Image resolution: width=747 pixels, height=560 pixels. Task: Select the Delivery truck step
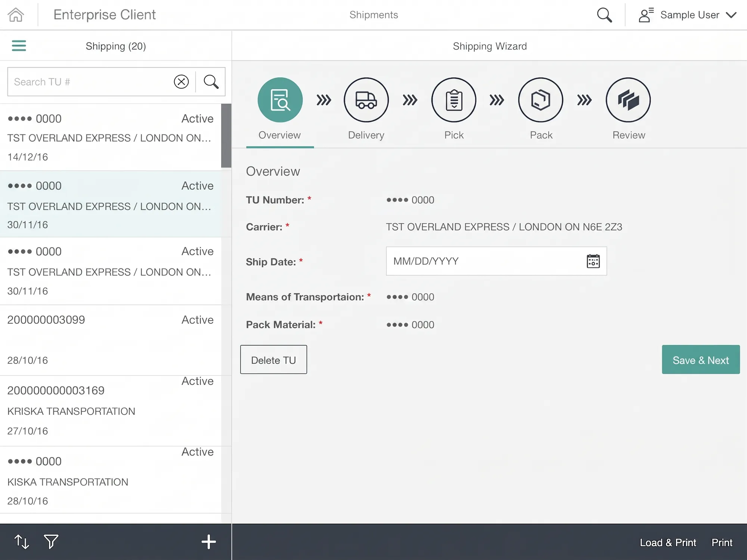(366, 100)
